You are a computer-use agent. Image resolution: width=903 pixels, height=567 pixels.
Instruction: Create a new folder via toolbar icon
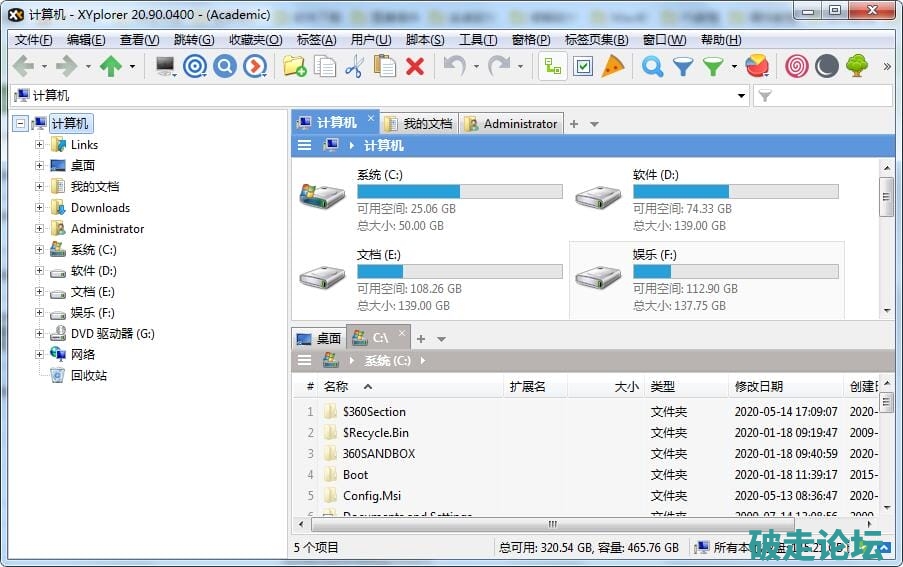point(294,66)
